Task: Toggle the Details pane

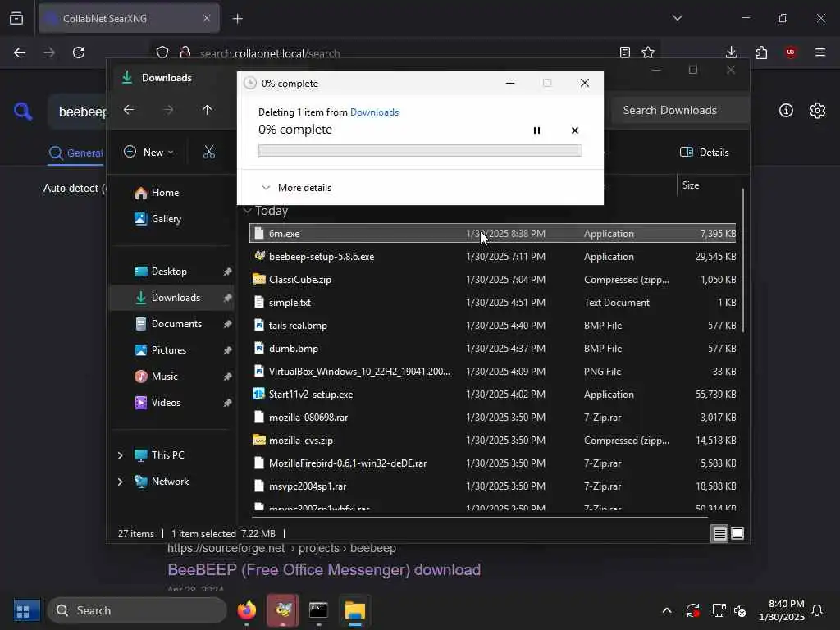Action: pyautogui.click(x=704, y=152)
